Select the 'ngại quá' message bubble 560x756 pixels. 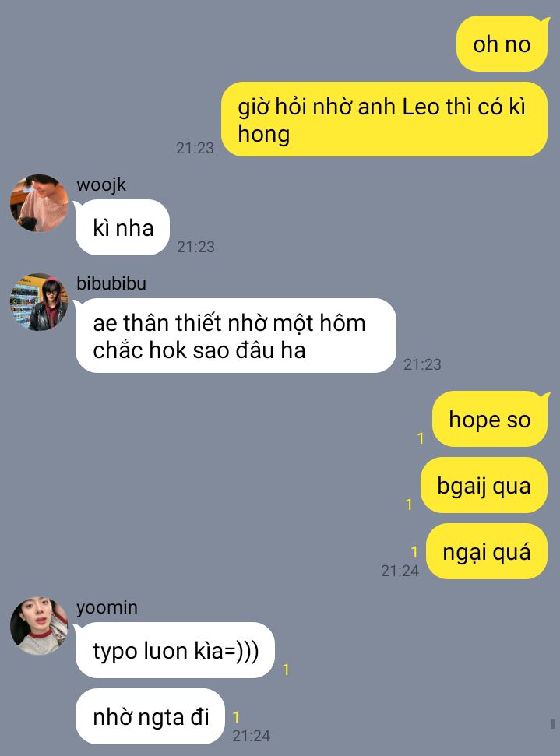[487, 551]
